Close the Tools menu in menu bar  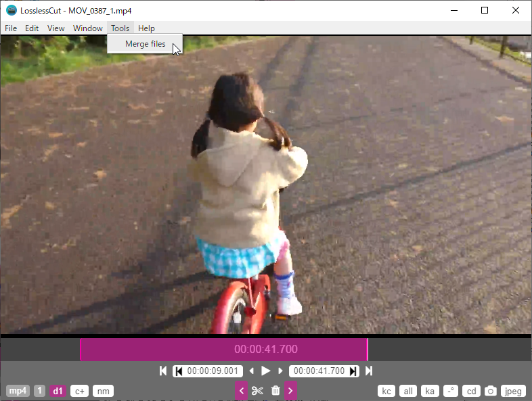click(120, 28)
